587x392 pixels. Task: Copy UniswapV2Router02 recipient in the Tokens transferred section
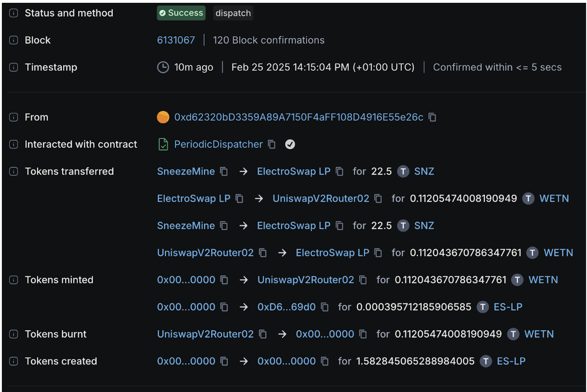pyautogui.click(x=378, y=198)
